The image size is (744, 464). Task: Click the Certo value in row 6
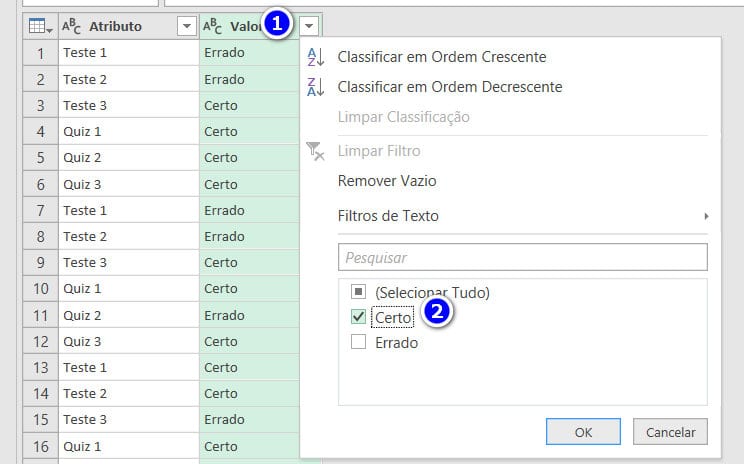pyautogui.click(x=250, y=184)
